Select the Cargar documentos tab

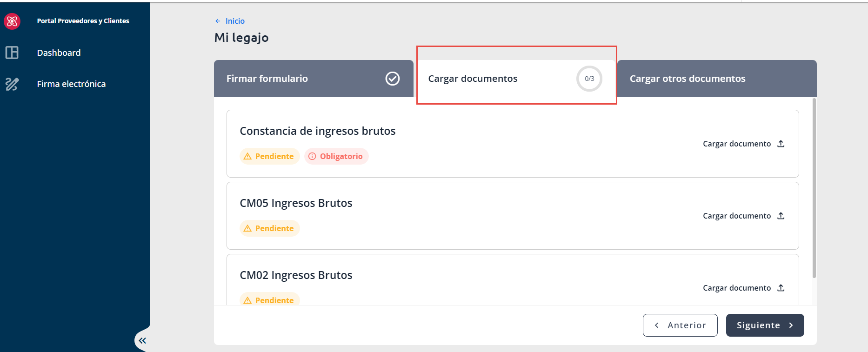(515, 79)
